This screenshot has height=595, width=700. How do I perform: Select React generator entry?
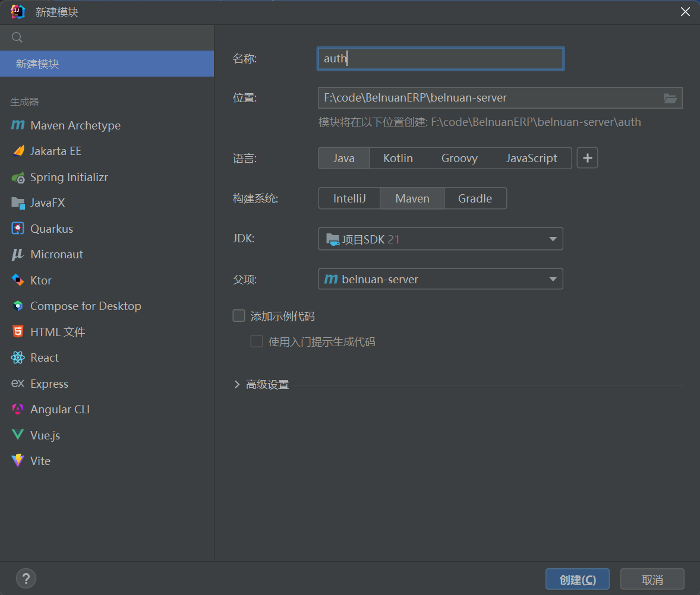(x=107, y=357)
